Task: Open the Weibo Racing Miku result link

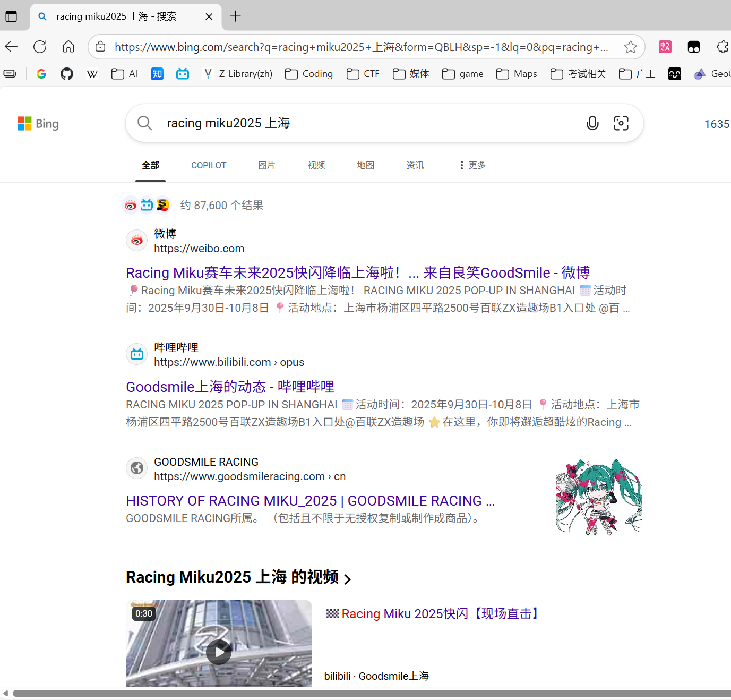Action: click(x=357, y=273)
